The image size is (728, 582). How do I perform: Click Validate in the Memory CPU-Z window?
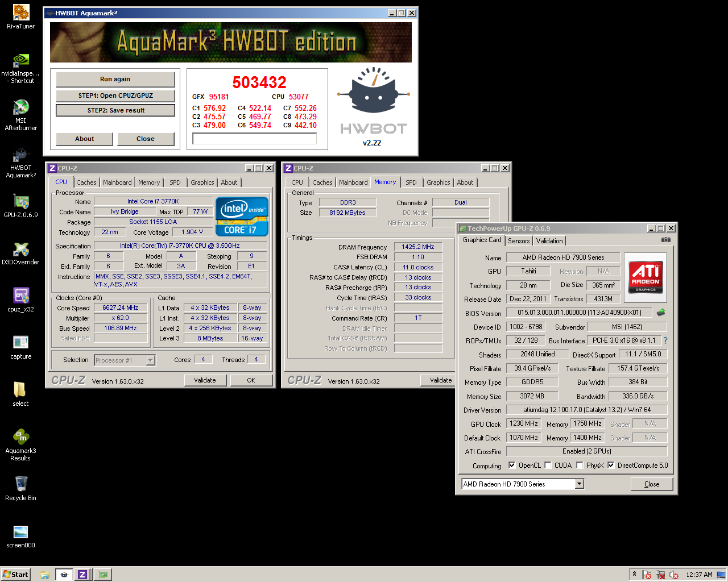(x=439, y=380)
